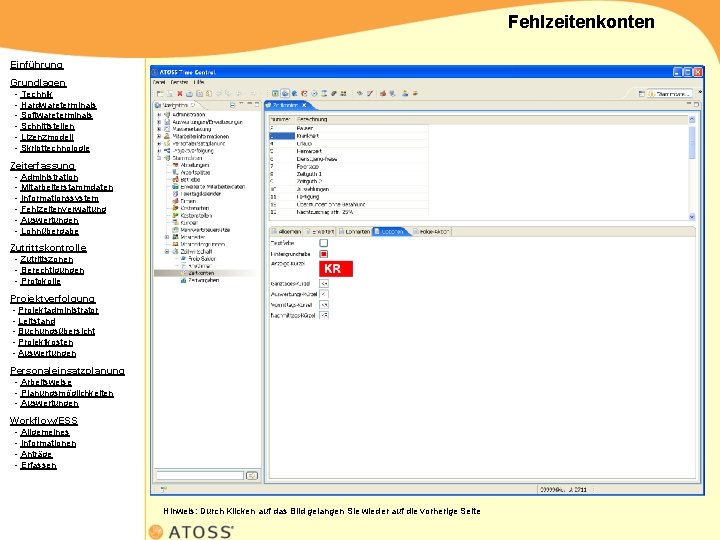Viewport: 720px width, 540px height.
Task: Expand the Mitarbeiter tree node
Action: 167,237
